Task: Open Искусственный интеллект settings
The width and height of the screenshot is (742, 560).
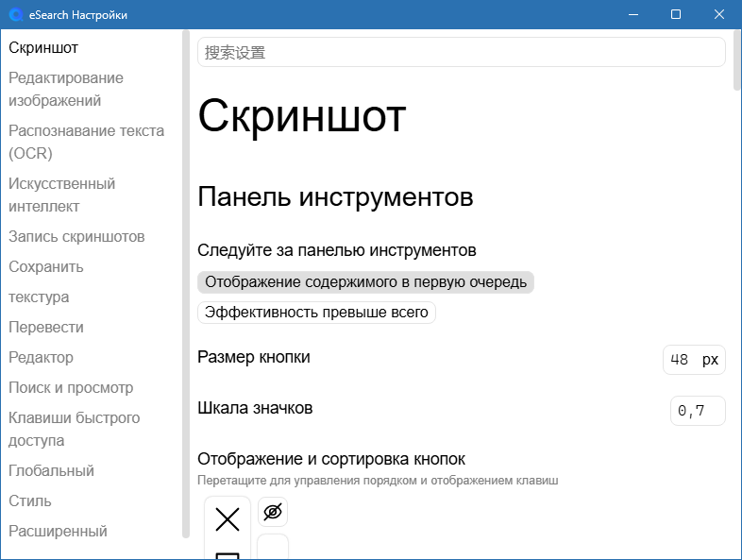Action: pyautogui.click(x=61, y=195)
